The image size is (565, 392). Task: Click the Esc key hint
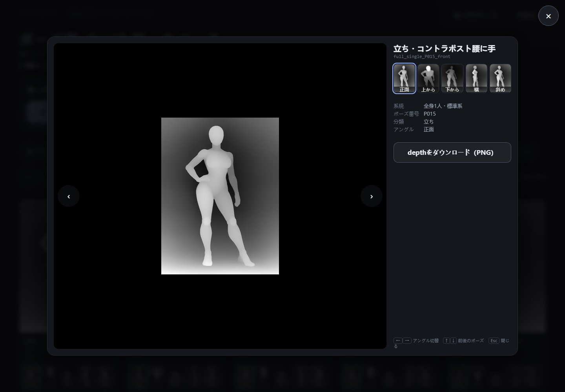coord(494,341)
